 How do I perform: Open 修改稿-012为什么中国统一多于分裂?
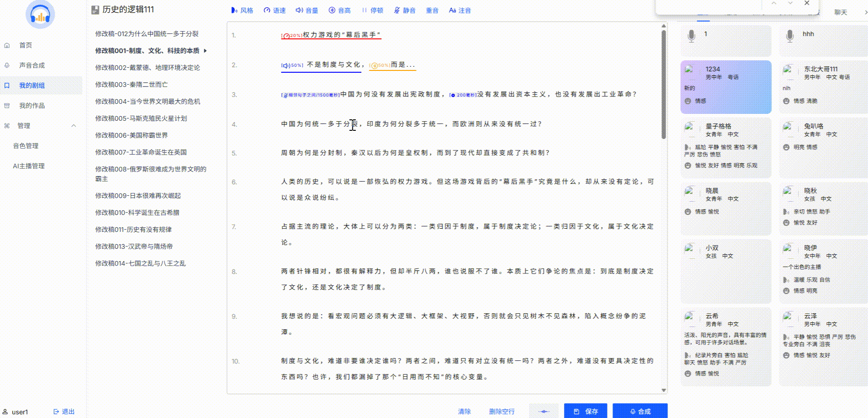pyautogui.click(x=147, y=34)
